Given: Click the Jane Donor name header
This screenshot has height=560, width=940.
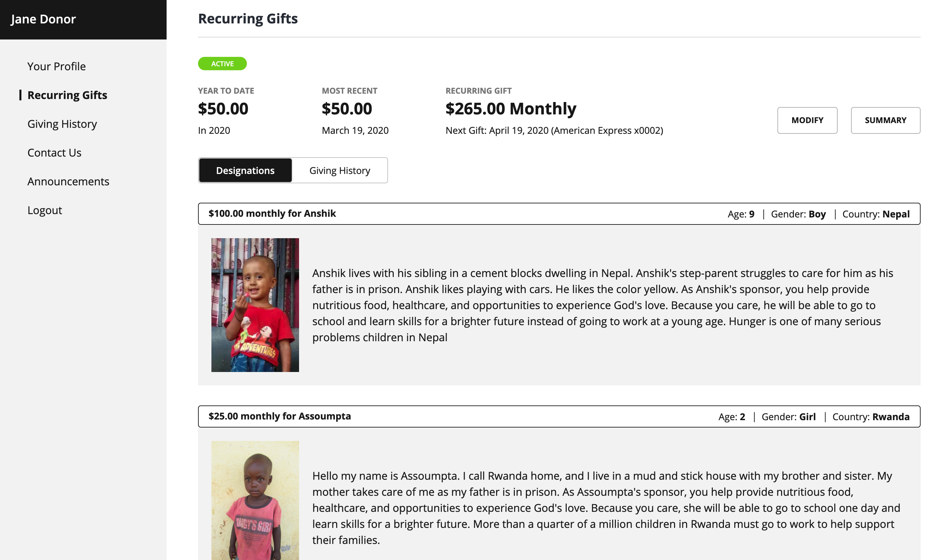Looking at the screenshot, I should point(43,19).
